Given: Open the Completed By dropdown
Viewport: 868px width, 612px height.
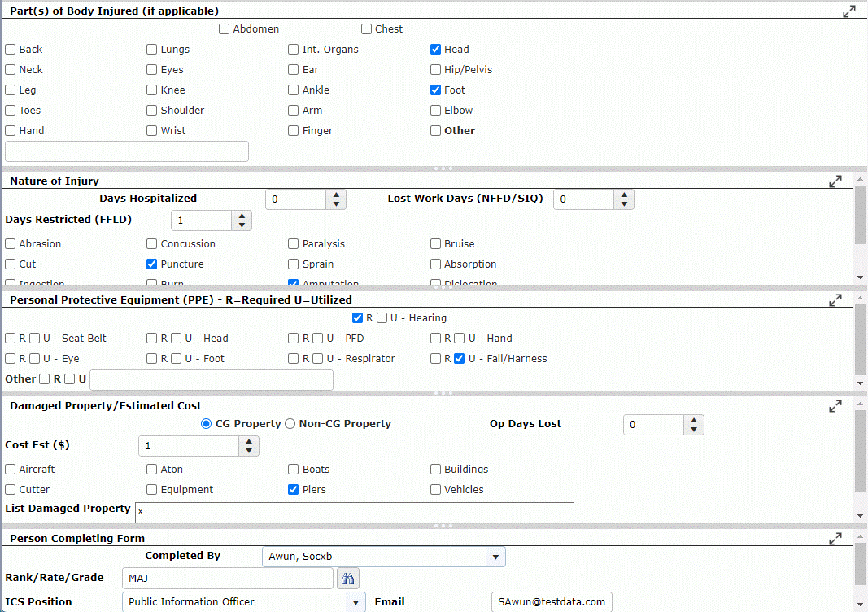Looking at the screenshot, I should (x=495, y=557).
